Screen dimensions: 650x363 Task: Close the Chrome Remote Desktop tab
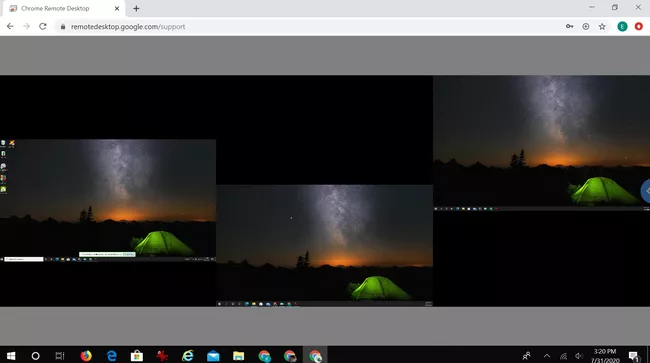pyautogui.click(x=117, y=8)
